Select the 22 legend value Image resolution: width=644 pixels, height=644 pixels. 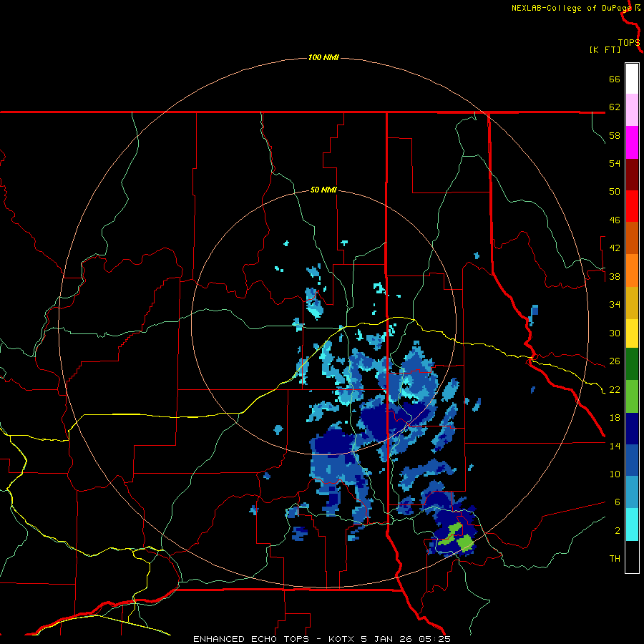tap(615, 389)
